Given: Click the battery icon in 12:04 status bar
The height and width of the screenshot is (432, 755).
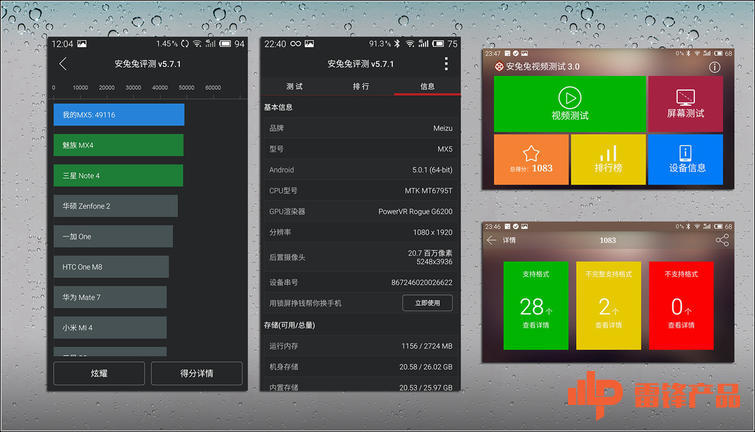Looking at the screenshot, I should [x=225, y=44].
